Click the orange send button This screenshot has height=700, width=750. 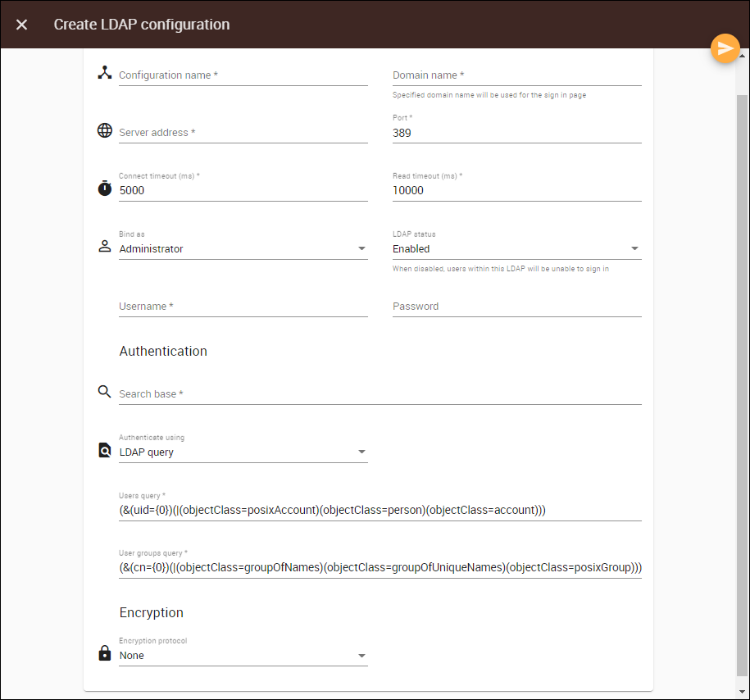click(x=725, y=49)
